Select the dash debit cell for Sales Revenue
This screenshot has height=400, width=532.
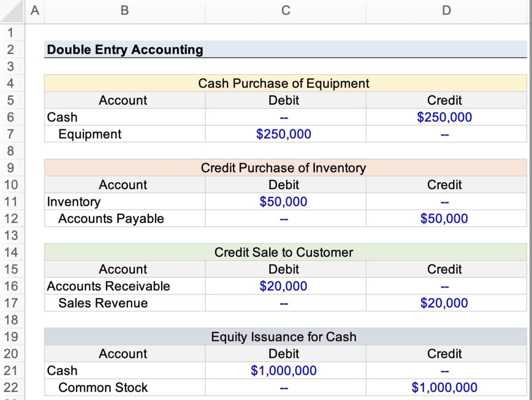click(286, 303)
